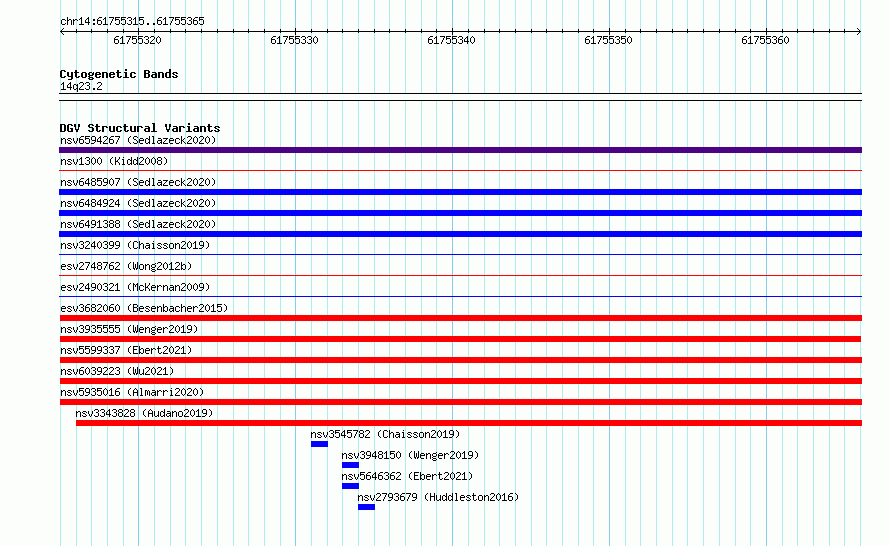This screenshot has width=890, height=546.
Task: Select the 14q23.2 cytogenetic band bar
Action: (460, 97)
